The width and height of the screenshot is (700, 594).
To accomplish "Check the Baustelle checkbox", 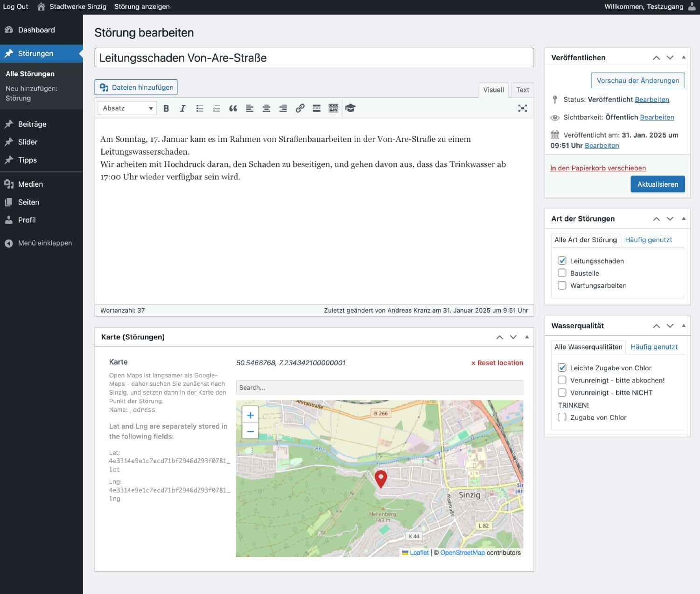I will tap(562, 273).
